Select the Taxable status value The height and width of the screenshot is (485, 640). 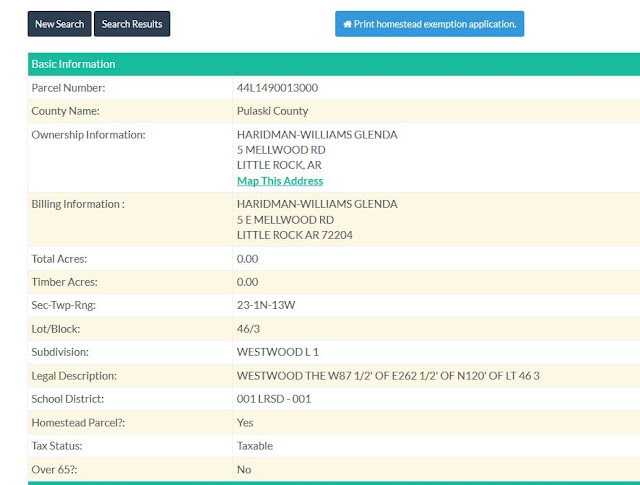tap(255, 446)
